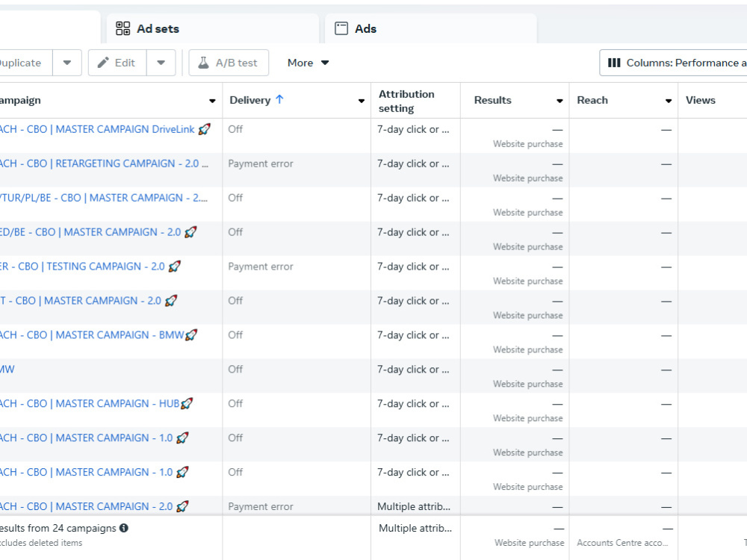Switch to the Ads tab

tap(431, 28)
